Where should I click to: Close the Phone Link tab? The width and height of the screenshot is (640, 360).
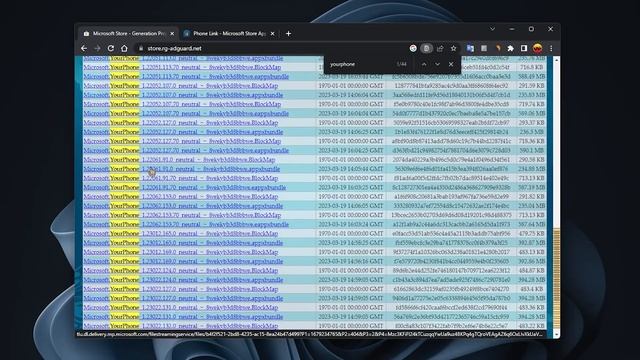pos(273,33)
